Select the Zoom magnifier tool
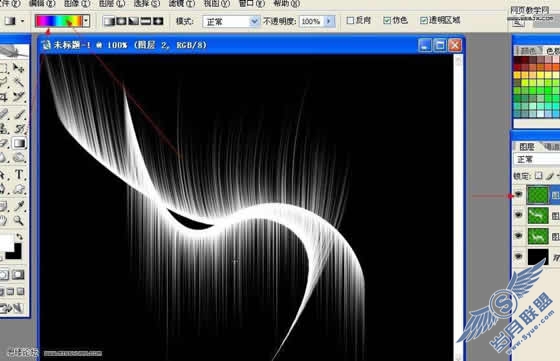The height and width of the screenshot is (361, 560). pyautogui.click(x=19, y=221)
